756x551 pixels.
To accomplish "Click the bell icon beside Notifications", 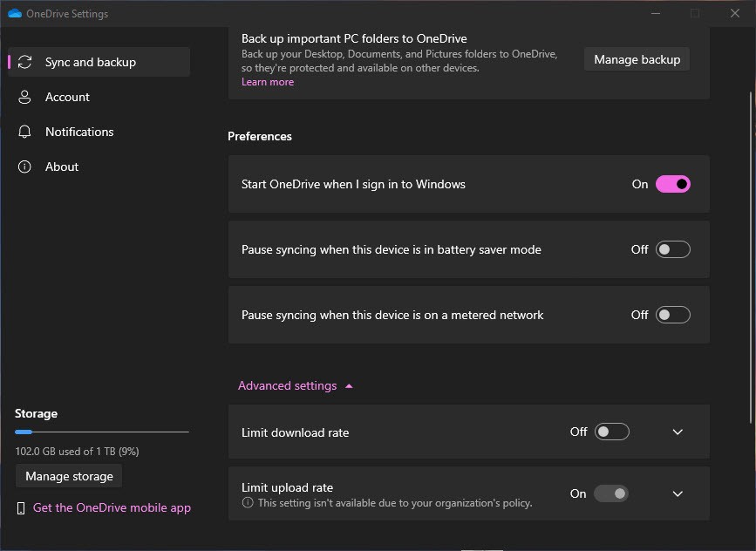I will 25,132.
